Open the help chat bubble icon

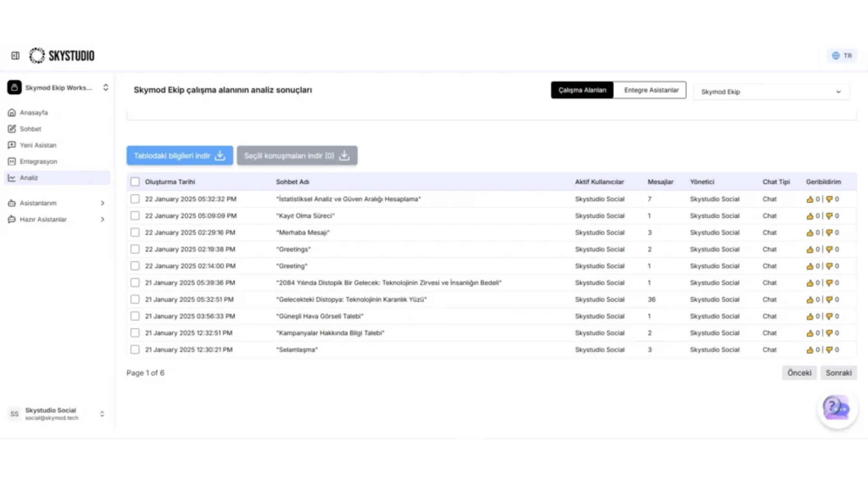(837, 409)
